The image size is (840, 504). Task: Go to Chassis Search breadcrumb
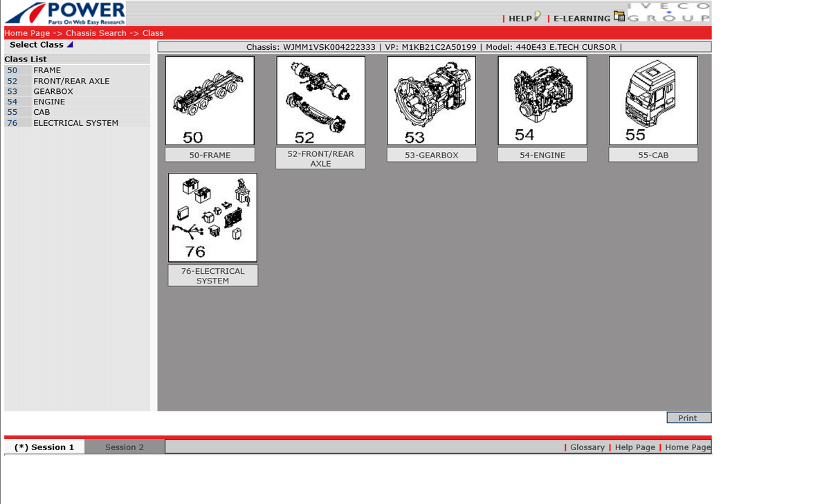96,33
